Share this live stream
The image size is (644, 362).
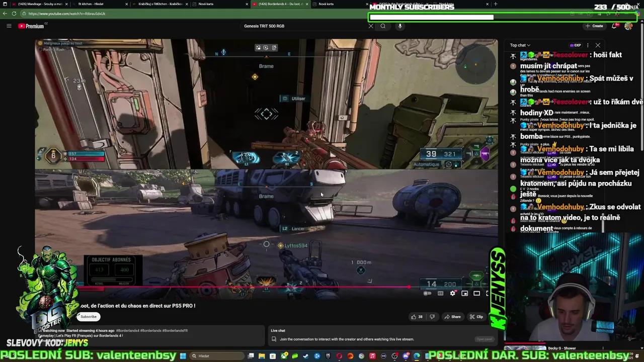coord(453,317)
